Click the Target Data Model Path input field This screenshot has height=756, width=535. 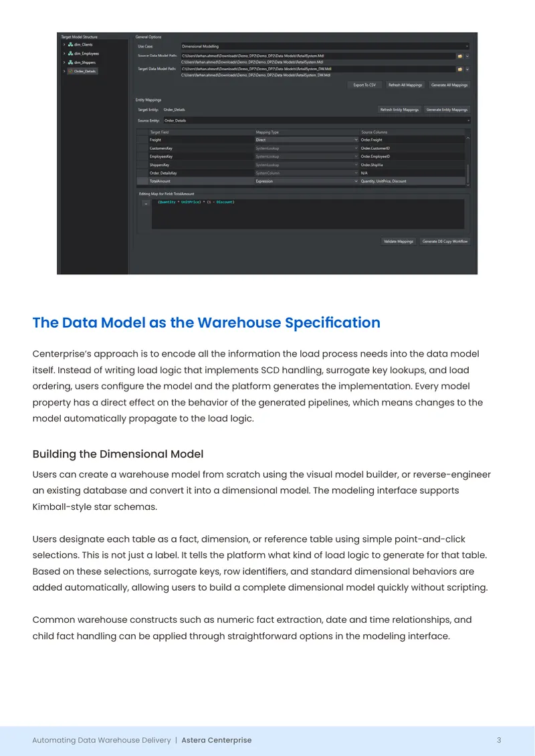tap(318, 69)
